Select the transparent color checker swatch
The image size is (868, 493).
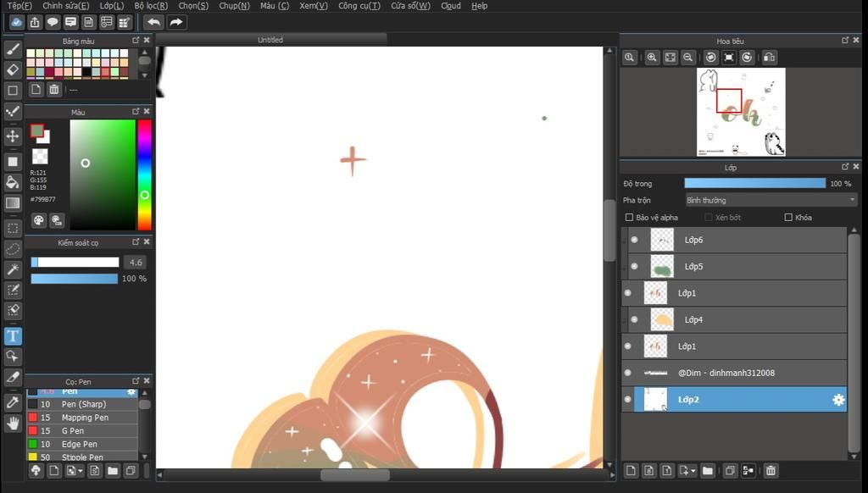point(40,156)
